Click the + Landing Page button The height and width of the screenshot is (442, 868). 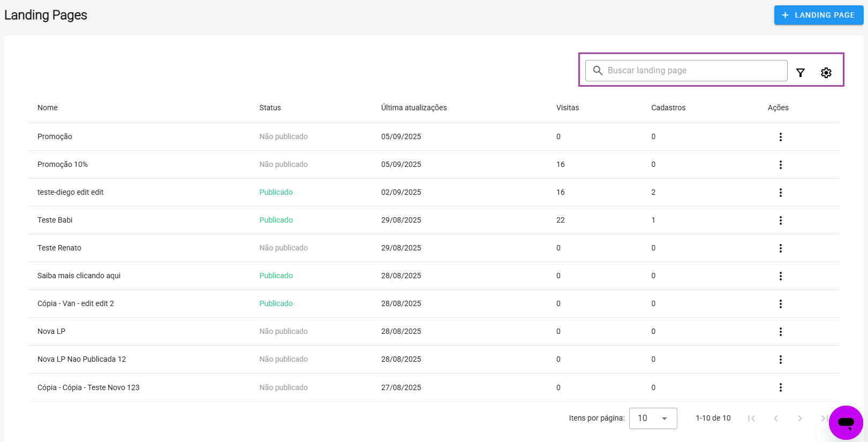[x=818, y=15]
